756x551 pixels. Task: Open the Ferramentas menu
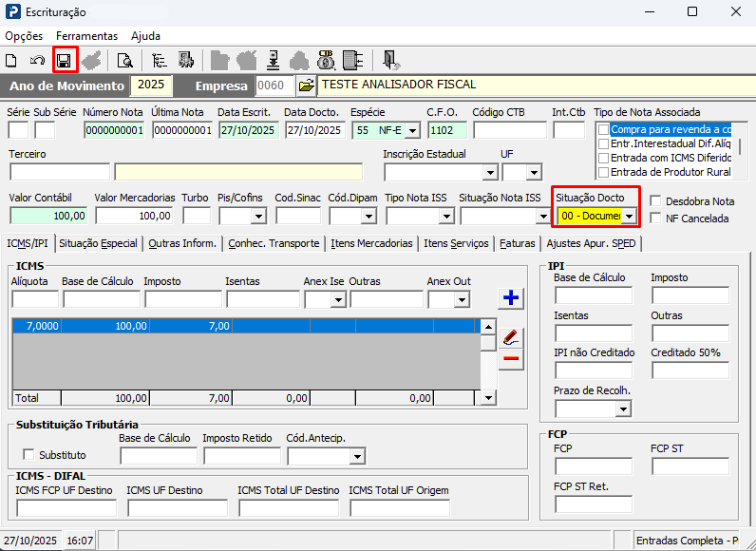coord(86,36)
